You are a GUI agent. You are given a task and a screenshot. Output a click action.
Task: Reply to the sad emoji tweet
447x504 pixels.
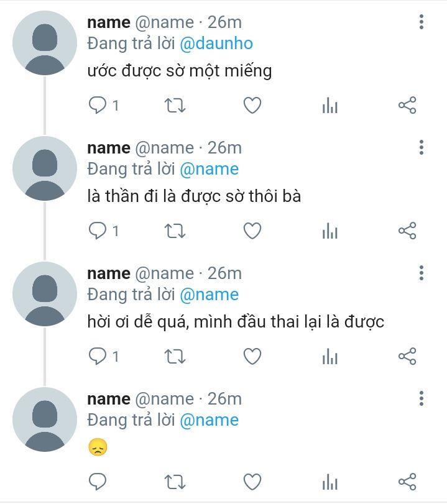pos(97,482)
